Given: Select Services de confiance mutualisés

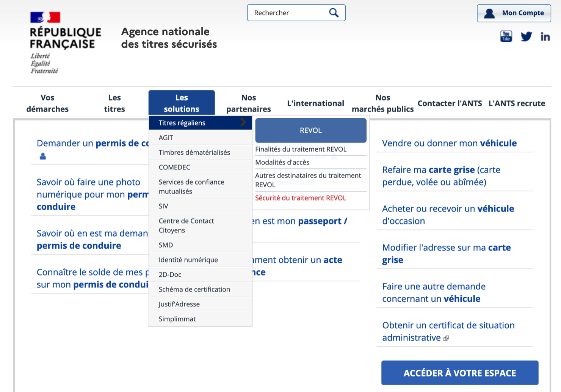Looking at the screenshot, I should (200, 187).
